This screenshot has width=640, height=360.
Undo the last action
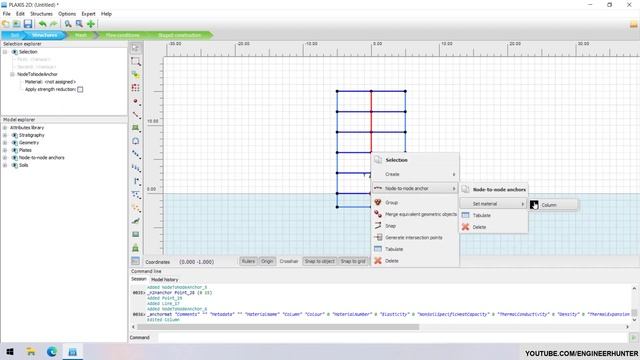click(42, 24)
